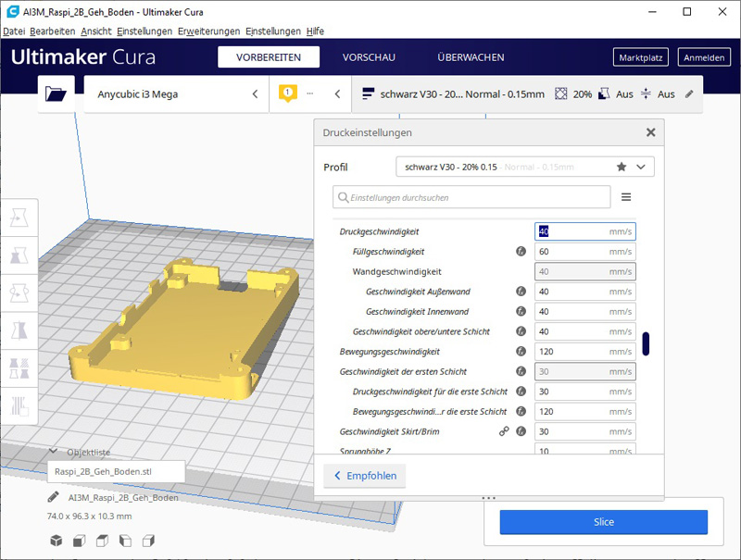The image size is (741, 560).
Task: Click the star icon in the Profil box
Action: click(x=622, y=167)
